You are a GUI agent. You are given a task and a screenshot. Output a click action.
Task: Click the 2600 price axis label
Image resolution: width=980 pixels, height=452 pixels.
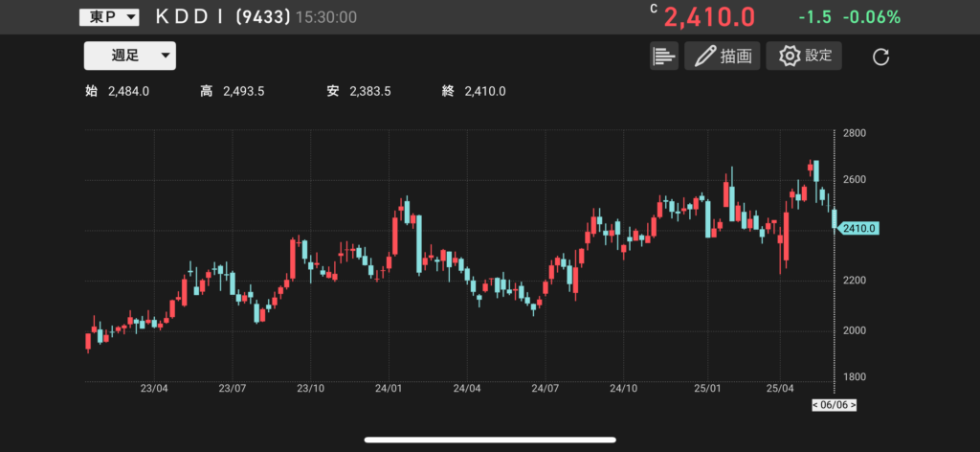854,180
